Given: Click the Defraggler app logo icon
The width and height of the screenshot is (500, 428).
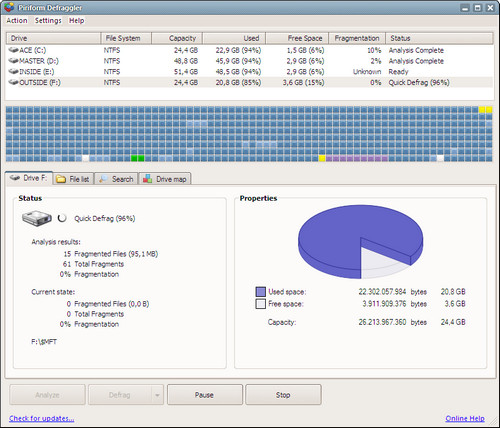Looking at the screenshot, I should coord(9,7).
